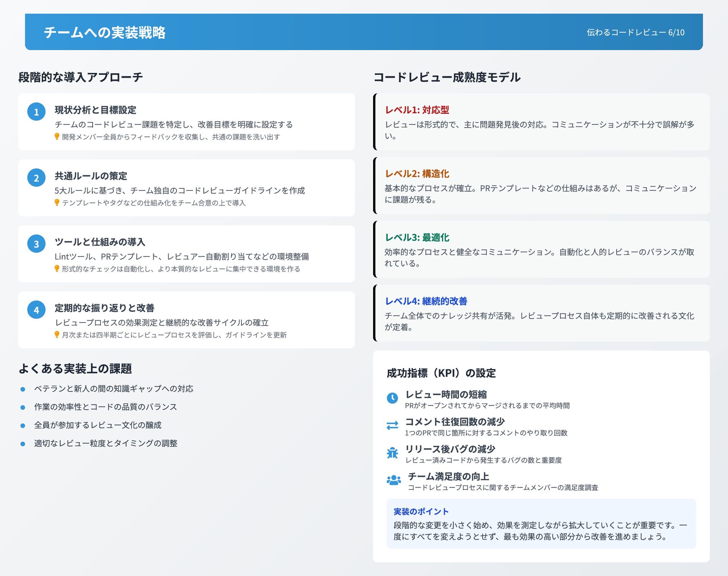The height and width of the screenshot is (576, 728).
Task: Click the clock icon beside レビュー時間の短縮
Action: point(392,398)
